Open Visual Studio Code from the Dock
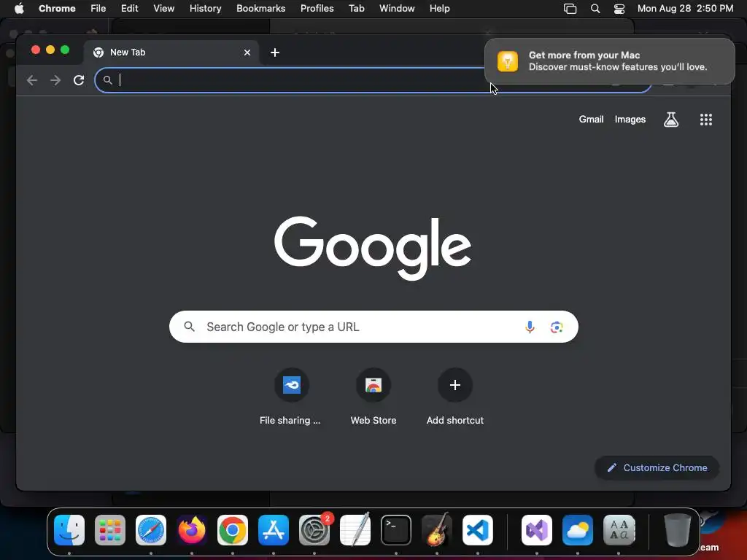This screenshot has height=560, width=747. click(x=478, y=530)
